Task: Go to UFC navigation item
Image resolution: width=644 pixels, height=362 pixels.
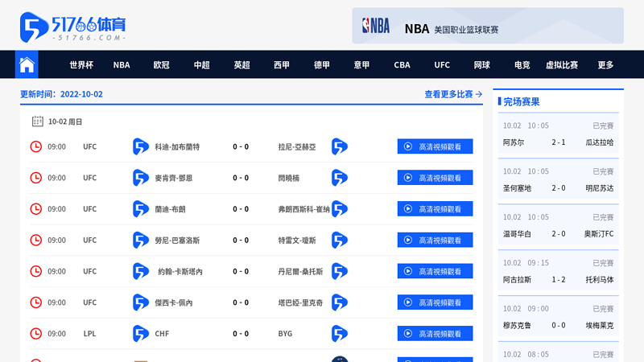Action: tap(442, 65)
